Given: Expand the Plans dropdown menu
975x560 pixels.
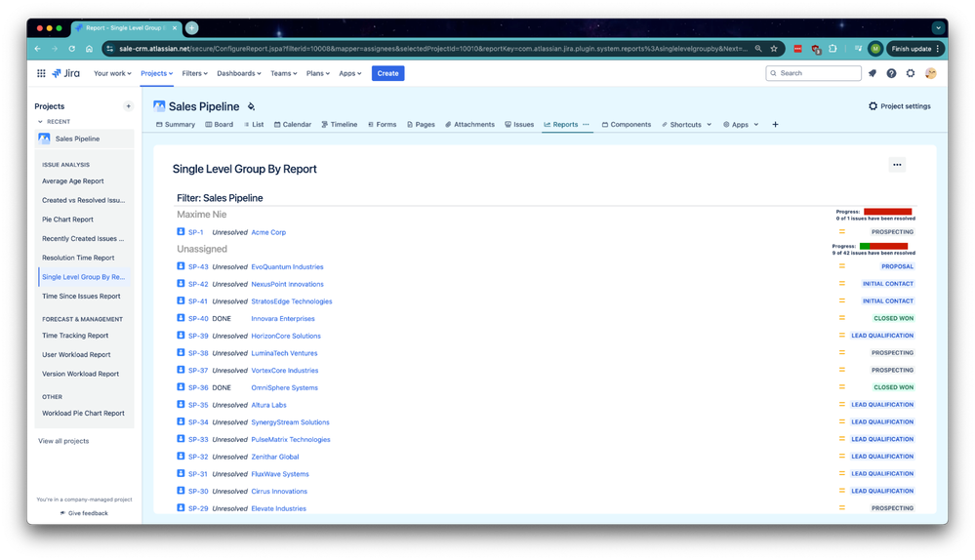Looking at the screenshot, I should click(x=318, y=73).
